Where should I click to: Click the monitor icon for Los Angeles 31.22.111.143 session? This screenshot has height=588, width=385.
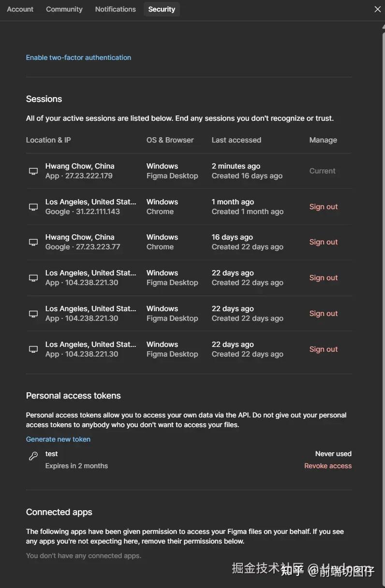33,207
